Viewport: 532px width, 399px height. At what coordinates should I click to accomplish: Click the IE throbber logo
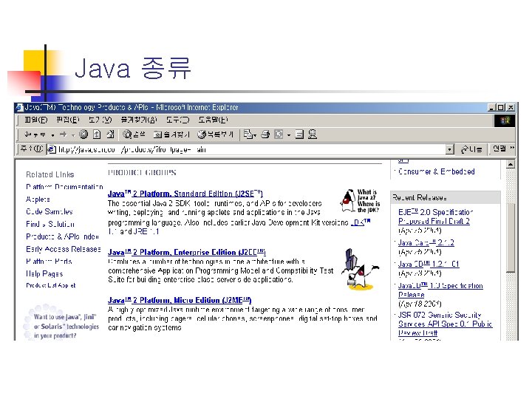[505, 120]
